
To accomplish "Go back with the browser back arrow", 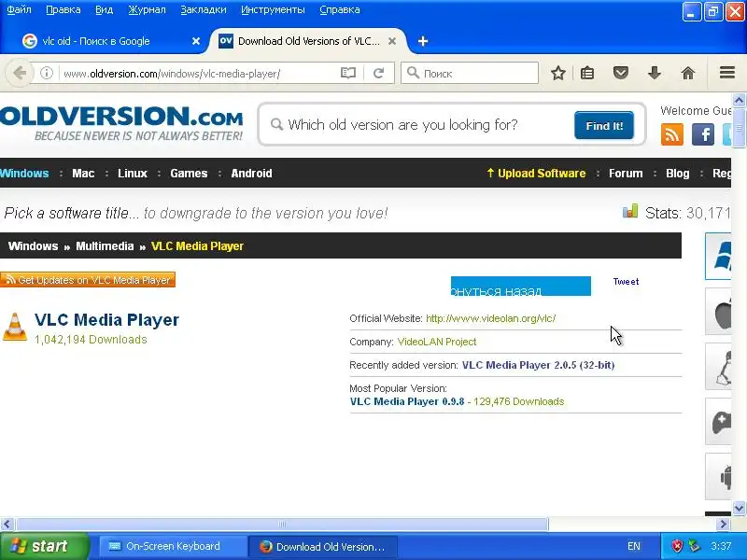I will coord(20,74).
